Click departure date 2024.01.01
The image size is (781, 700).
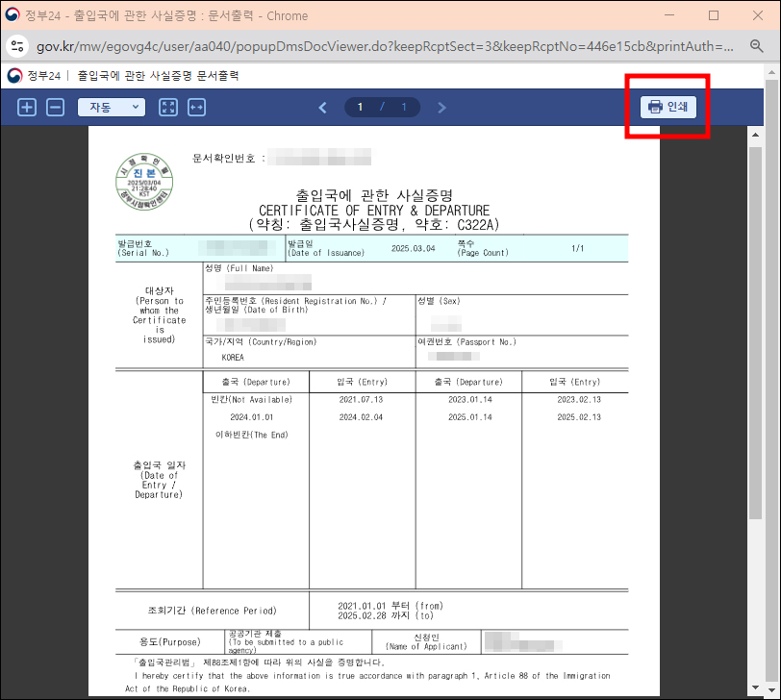(x=252, y=417)
